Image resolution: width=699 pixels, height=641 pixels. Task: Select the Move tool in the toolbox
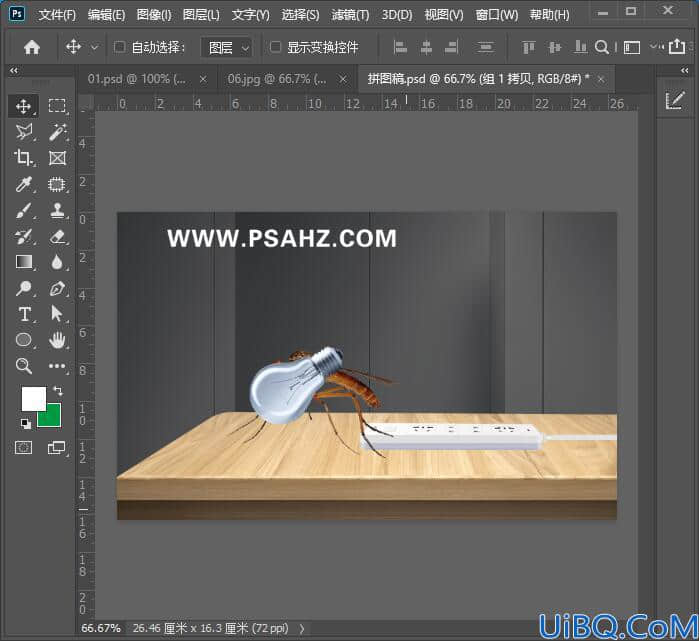click(x=23, y=106)
